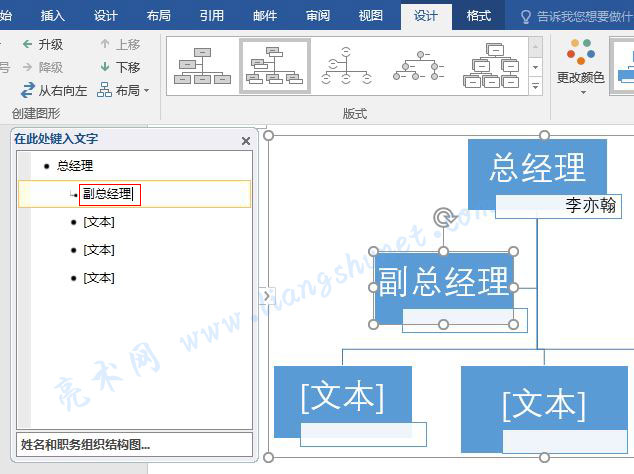Select the circle picture hierarchy layout
This screenshot has width=634, height=474.
pyautogui.click(x=418, y=66)
